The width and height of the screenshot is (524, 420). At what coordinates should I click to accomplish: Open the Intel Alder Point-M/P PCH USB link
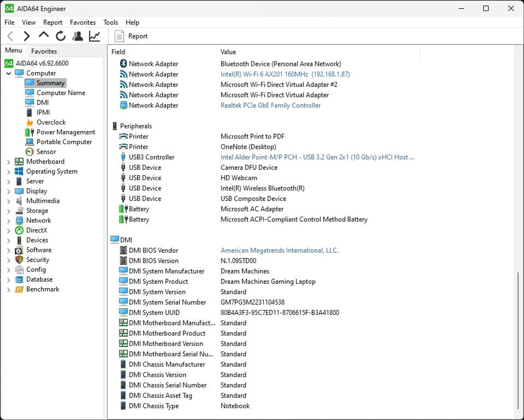click(317, 157)
